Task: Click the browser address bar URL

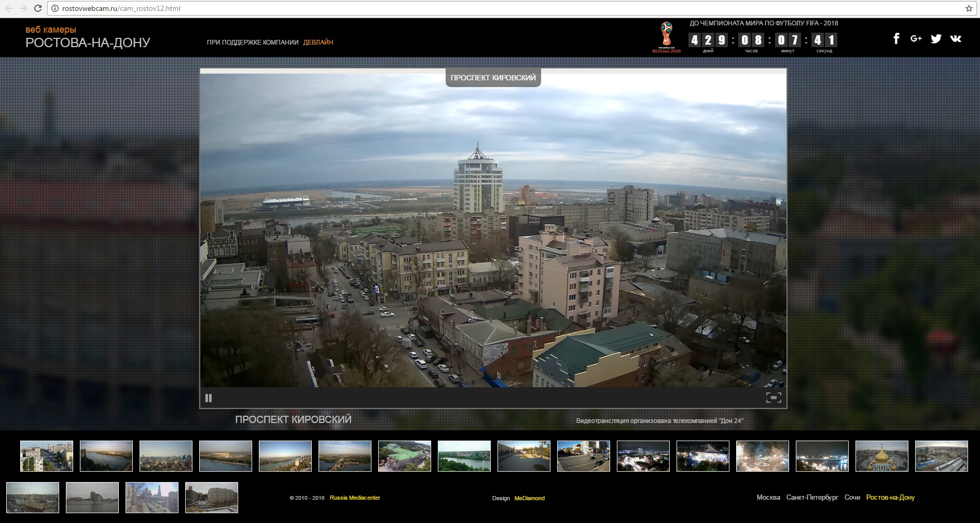Action: [121, 8]
